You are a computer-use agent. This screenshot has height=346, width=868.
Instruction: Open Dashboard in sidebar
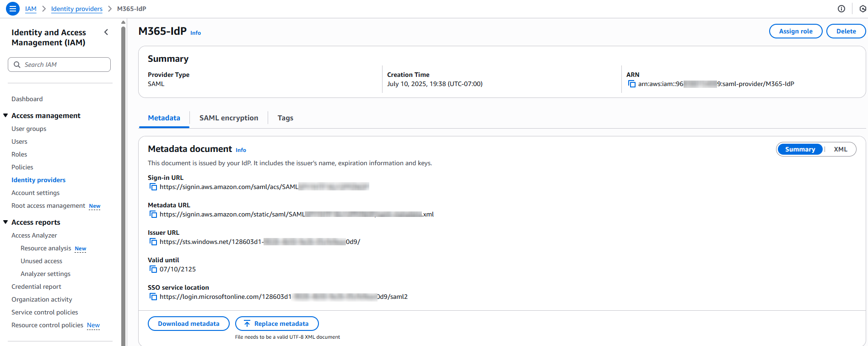coord(27,99)
